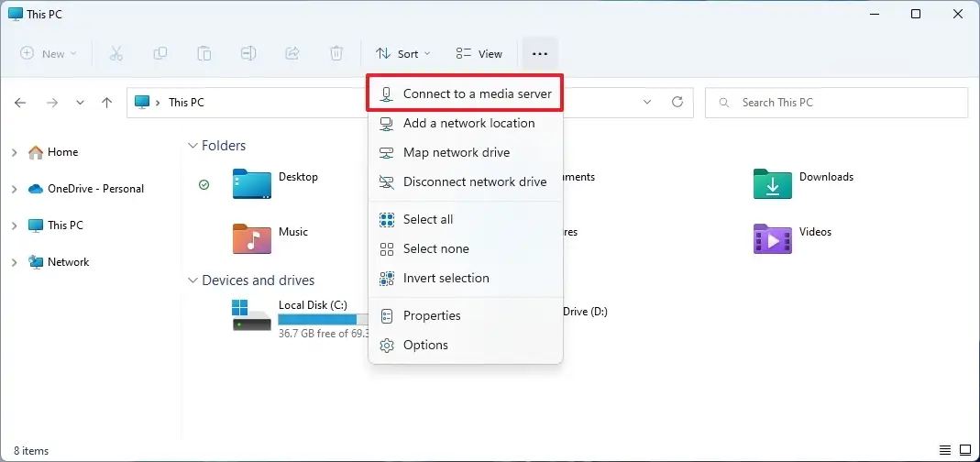Click the Refresh icon beside address bar
Screen dimensions: 980x462
tap(677, 103)
